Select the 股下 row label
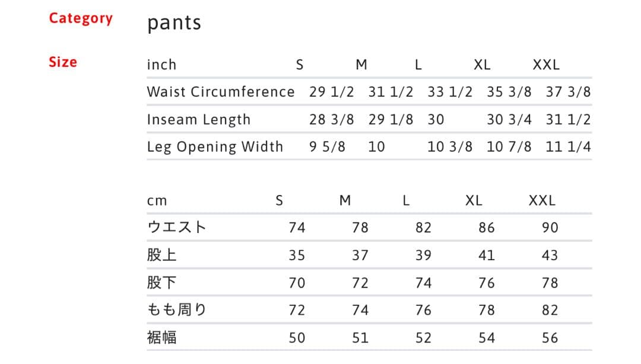This screenshot has width=641, height=364. pos(161,283)
